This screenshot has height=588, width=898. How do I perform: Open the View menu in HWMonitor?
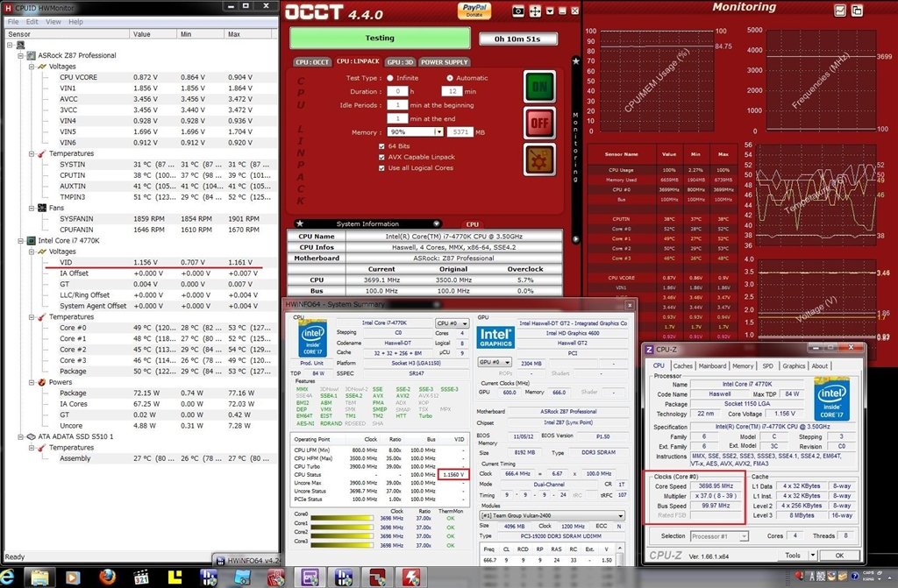(x=53, y=22)
